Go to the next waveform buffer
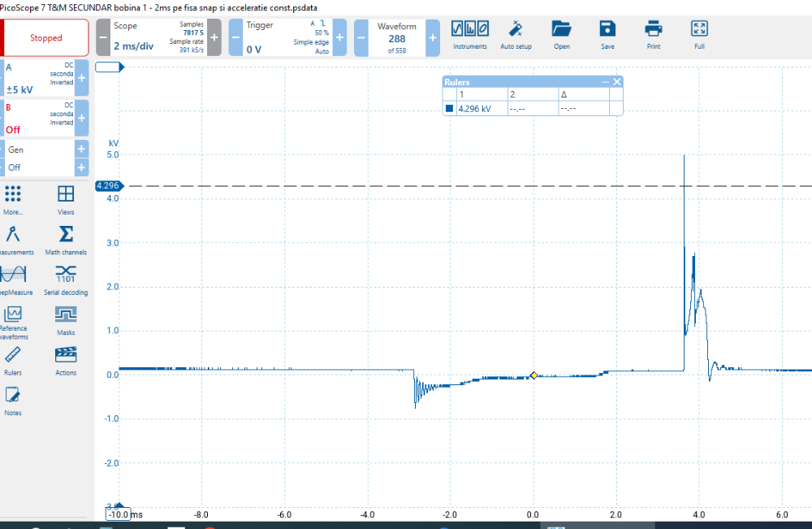The height and width of the screenshot is (529, 812). click(433, 38)
